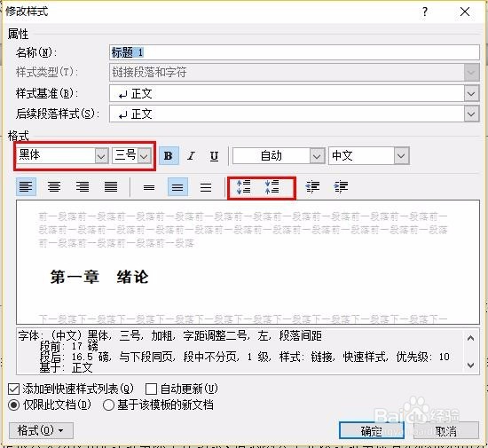The width and height of the screenshot is (488, 448).
Task: Open the font name dropdown showing 黑体
Action: tap(101, 155)
